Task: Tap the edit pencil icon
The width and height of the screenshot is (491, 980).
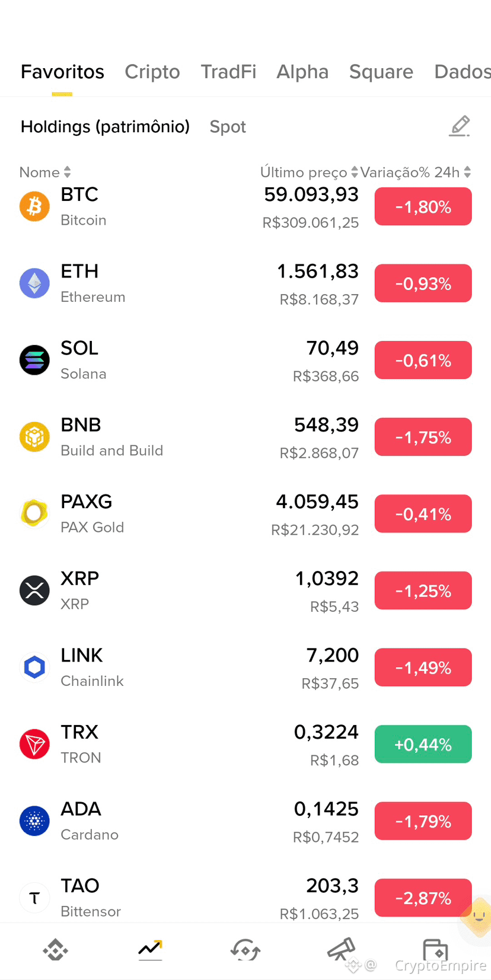Action: [460, 126]
